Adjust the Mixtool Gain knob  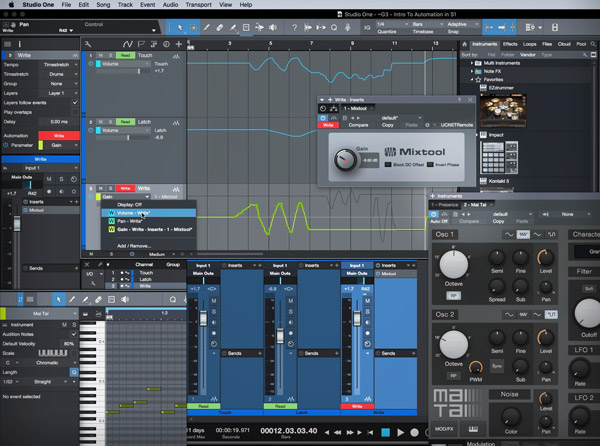click(x=345, y=160)
